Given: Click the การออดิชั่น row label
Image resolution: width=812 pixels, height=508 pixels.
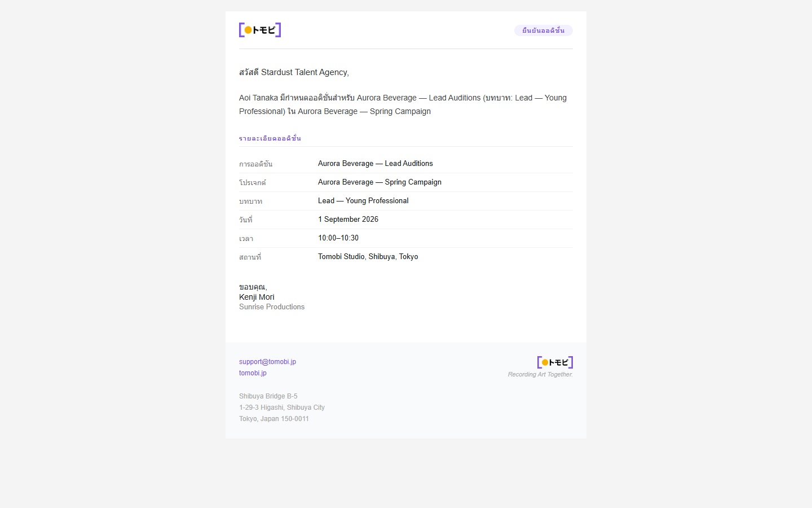Looking at the screenshot, I should tap(255, 164).
